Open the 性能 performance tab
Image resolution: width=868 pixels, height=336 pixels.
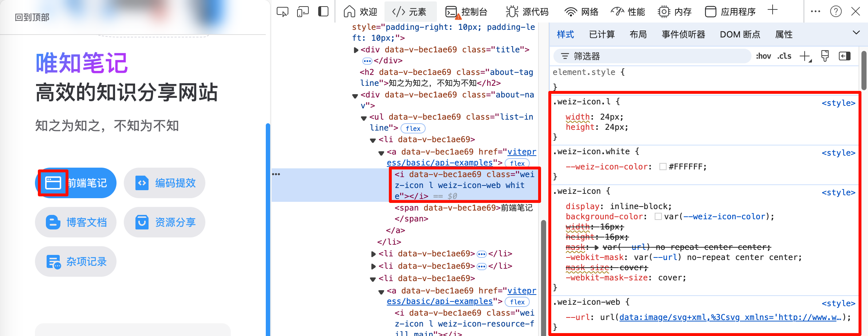pyautogui.click(x=628, y=12)
